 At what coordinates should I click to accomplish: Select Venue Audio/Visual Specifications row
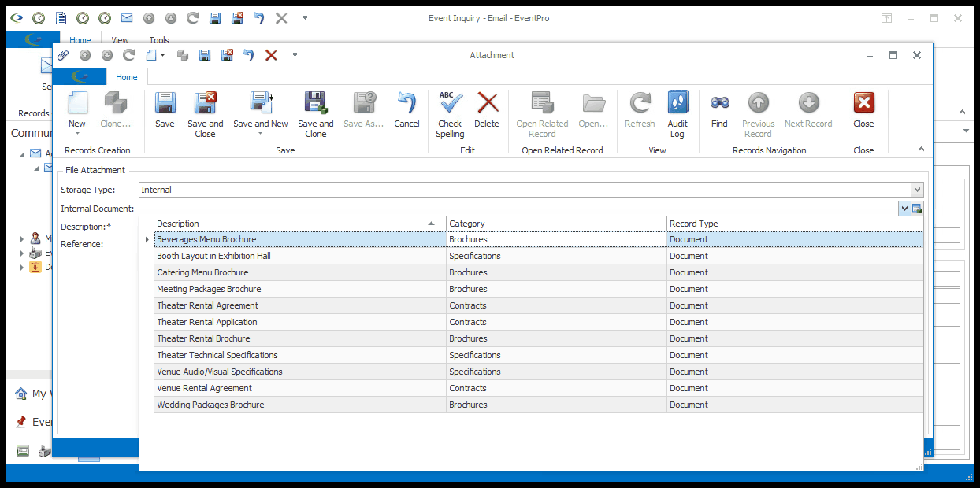click(538, 372)
